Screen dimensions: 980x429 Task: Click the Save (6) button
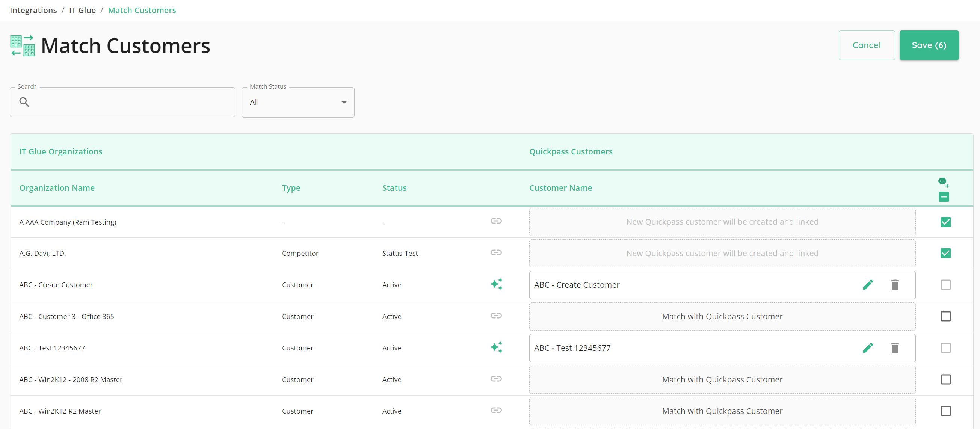click(x=929, y=45)
